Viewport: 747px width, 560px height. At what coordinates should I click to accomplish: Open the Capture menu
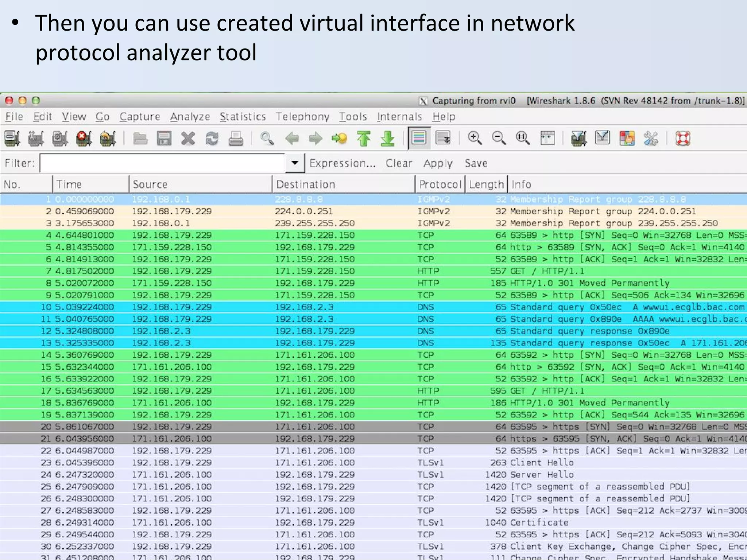pyautogui.click(x=140, y=117)
